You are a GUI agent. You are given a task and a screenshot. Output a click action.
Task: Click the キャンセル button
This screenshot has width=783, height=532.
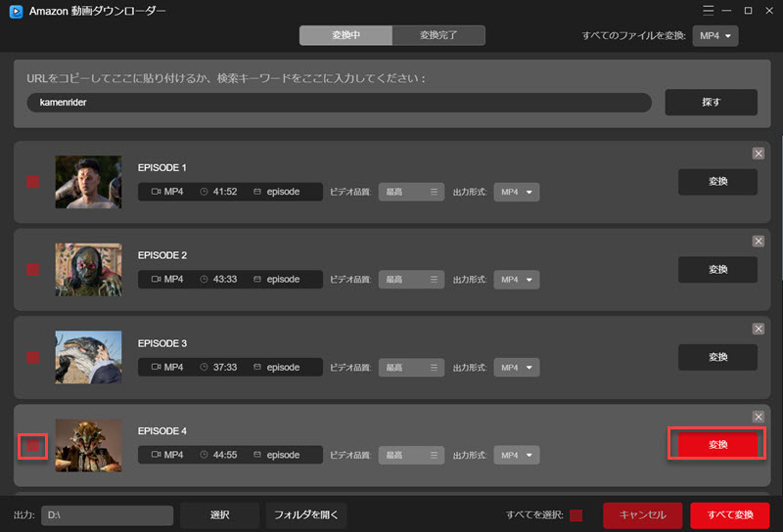[x=643, y=515]
